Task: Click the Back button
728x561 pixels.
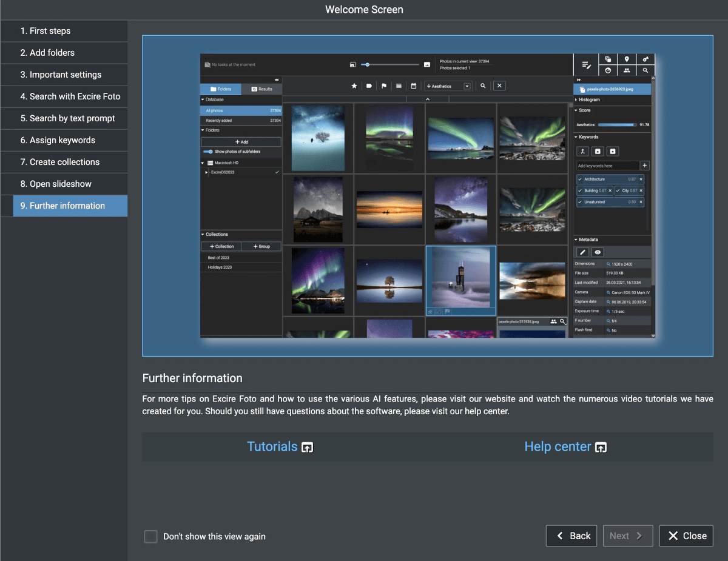Action: point(571,536)
